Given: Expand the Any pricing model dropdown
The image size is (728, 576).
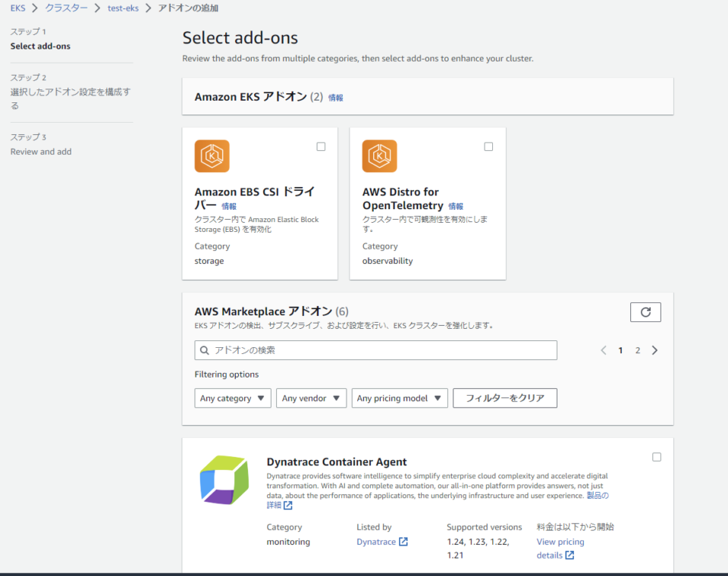Looking at the screenshot, I should click(399, 398).
